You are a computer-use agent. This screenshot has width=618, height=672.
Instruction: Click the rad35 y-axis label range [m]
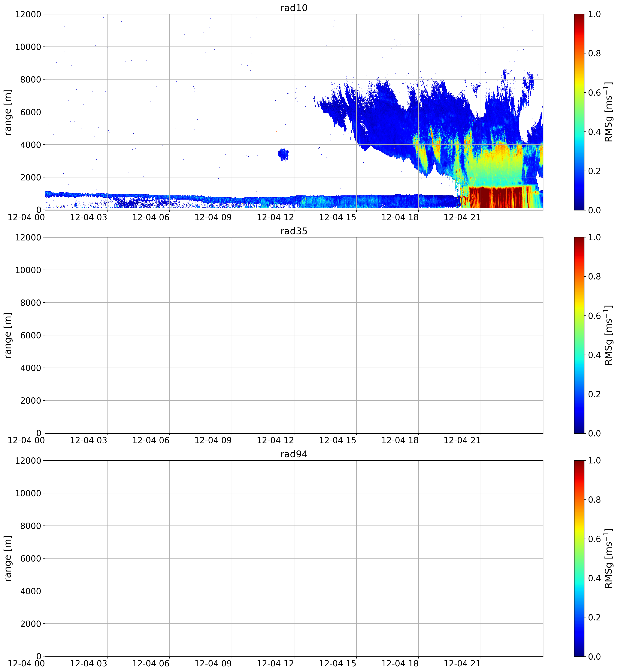tap(8, 335)
